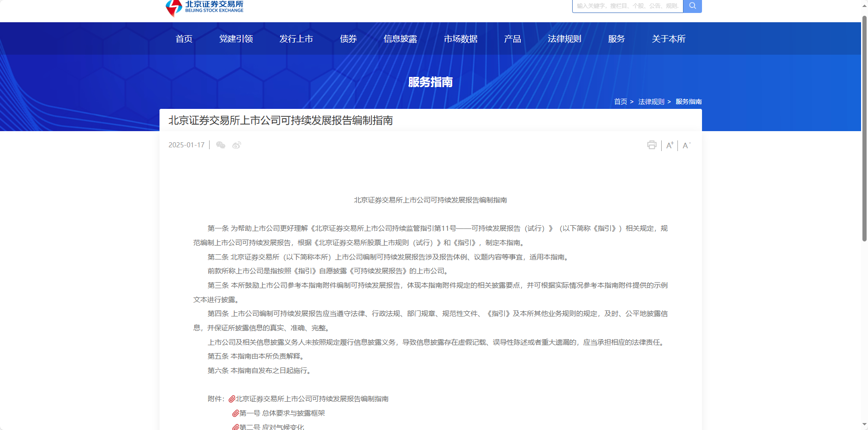
Task: Go to 服务指南 in the breadcrumb
Action: (x=689, y=101)
